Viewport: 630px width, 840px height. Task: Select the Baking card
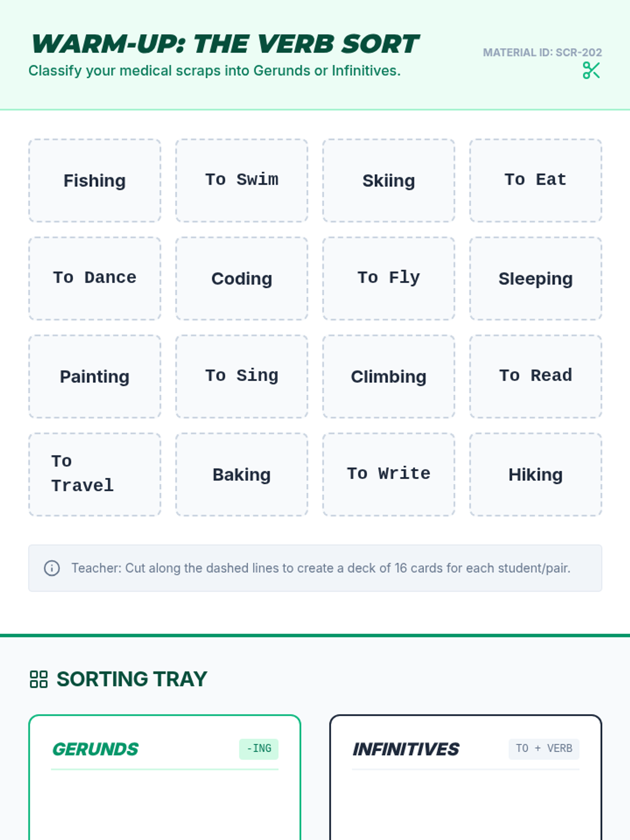click(241, 474)
